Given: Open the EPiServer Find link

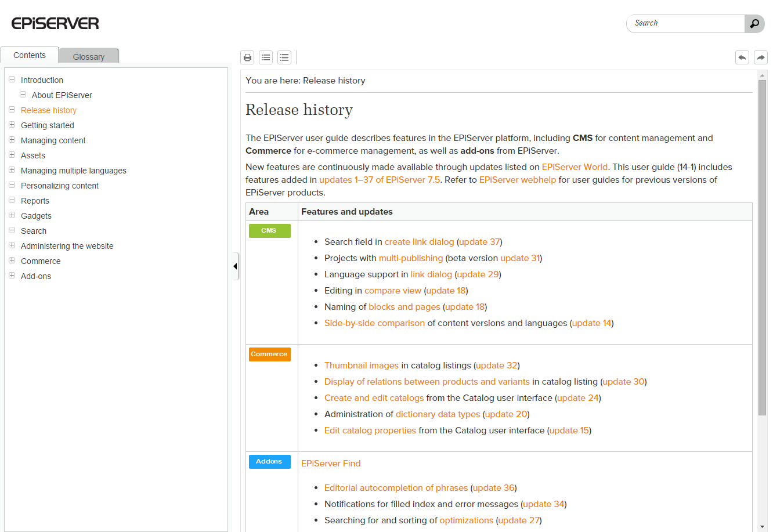Looking at the screenshot, I should 331,463.
